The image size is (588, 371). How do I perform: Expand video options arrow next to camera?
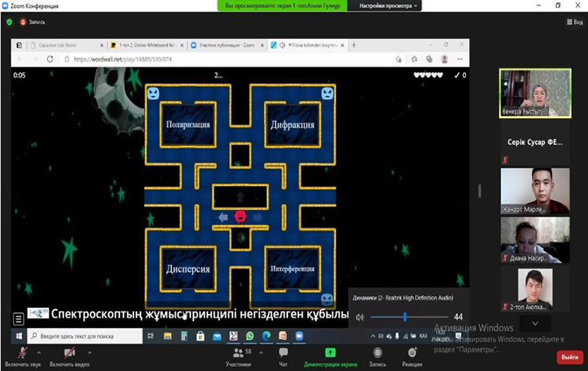(x=90, y=352)
